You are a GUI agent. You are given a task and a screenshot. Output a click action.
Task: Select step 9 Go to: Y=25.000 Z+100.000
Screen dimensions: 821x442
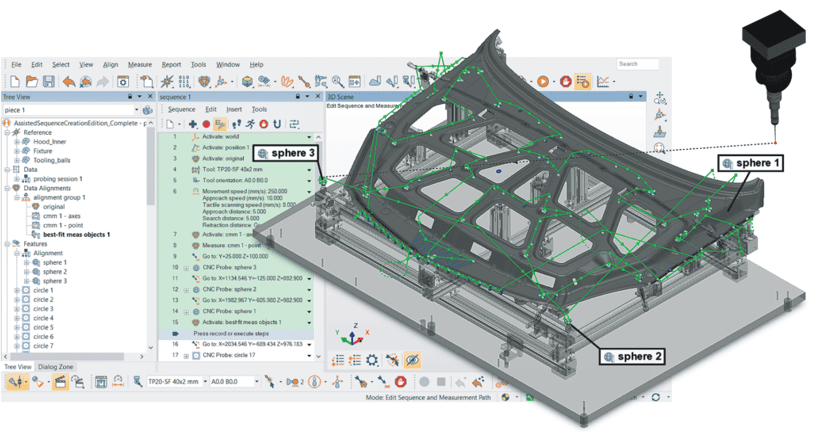click(237, 257)
